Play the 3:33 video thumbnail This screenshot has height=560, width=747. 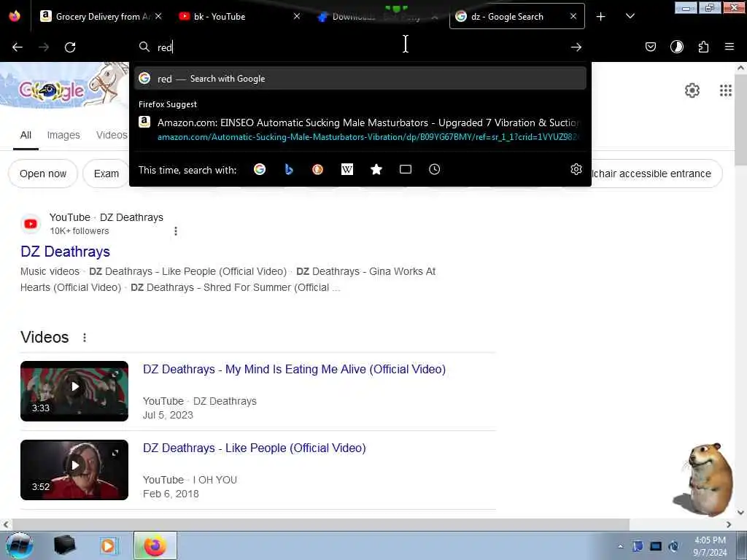pos(74,391)
